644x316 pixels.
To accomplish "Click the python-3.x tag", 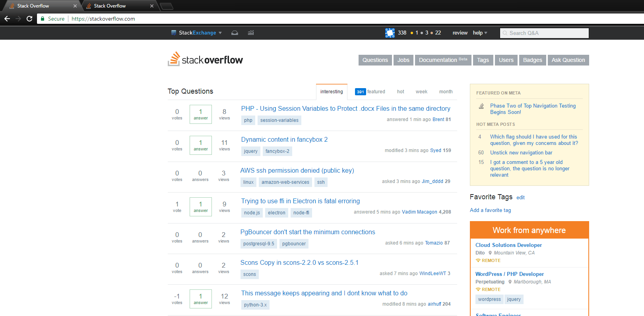I will (256, 305).
